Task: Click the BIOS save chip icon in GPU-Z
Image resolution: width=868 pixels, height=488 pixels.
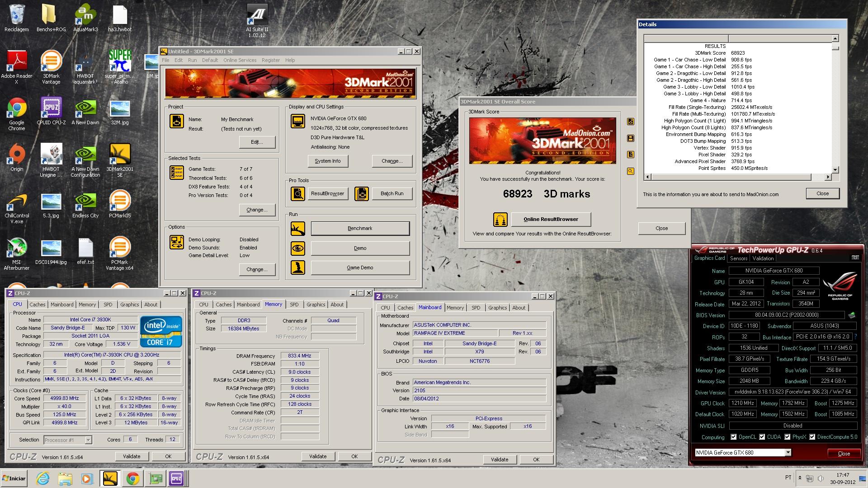Action: coord(852,315)
